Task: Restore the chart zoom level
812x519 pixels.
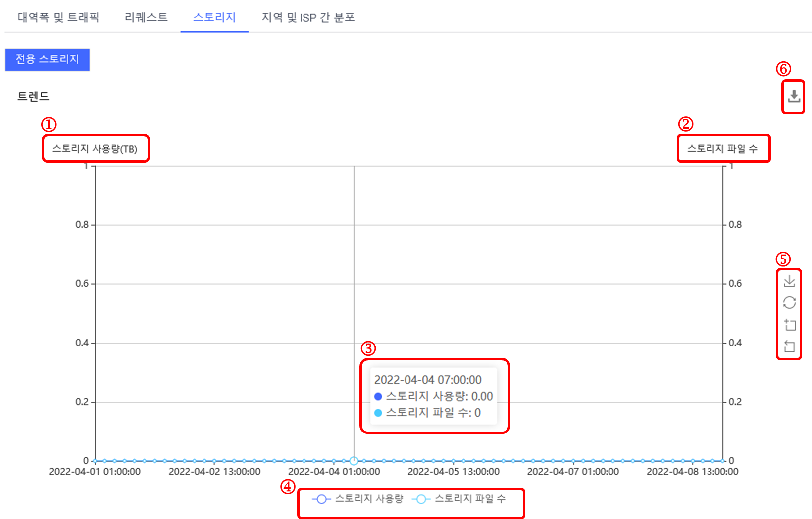Action: (789, 346)
